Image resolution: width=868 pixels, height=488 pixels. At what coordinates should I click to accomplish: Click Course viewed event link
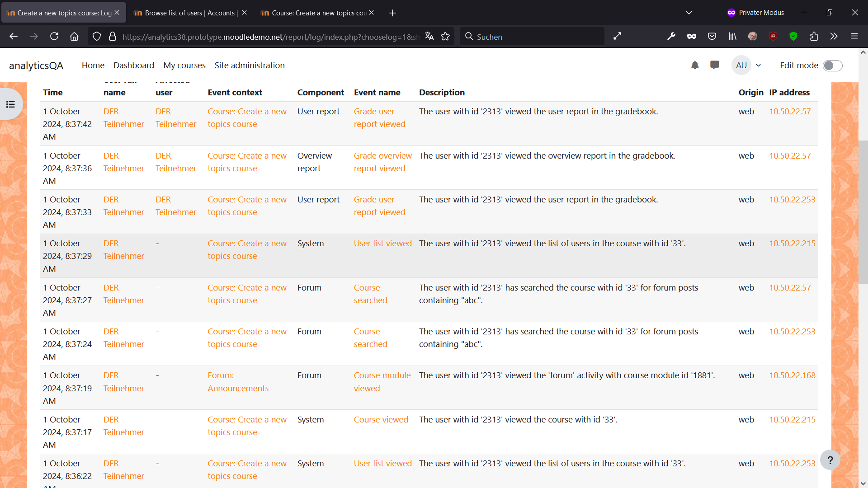click(x=381, y=419)
